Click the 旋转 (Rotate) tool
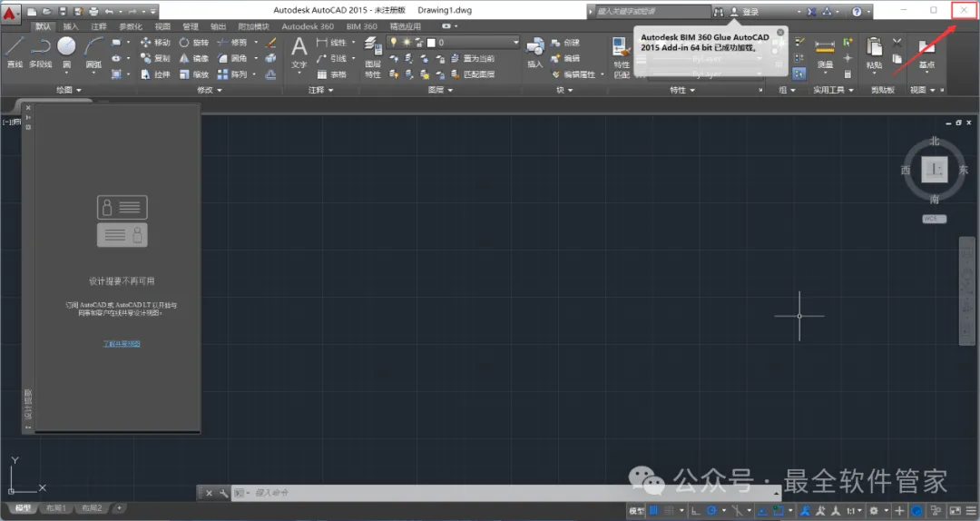The image size is (980, 521). tap(194, 43)
